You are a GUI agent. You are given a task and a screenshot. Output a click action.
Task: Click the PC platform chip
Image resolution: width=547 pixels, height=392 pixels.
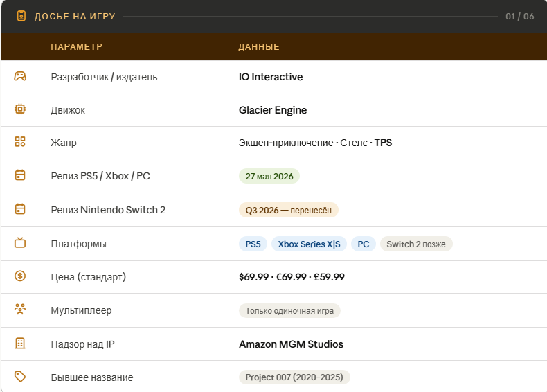(x=363, y=244)
